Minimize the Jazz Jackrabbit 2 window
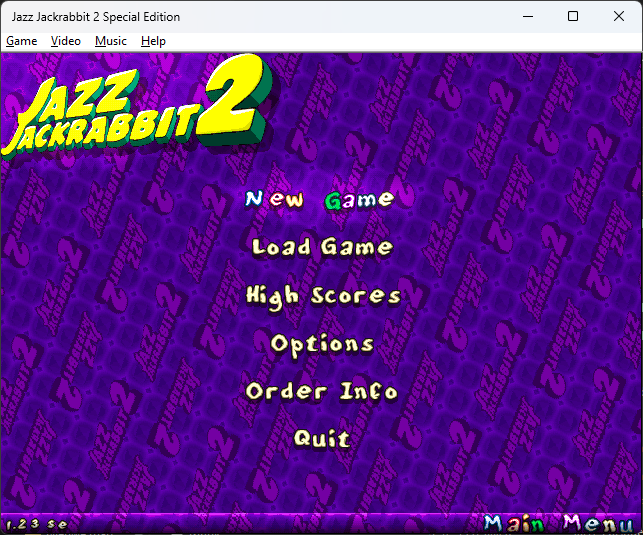The width and height of the screenshot is (643, 535). click(528, 16)
